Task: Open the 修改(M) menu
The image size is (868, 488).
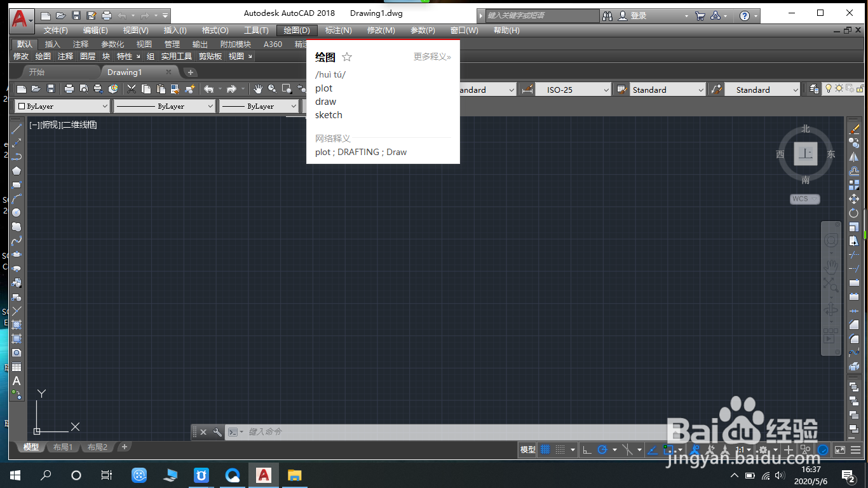Action: tap(381, 30)
